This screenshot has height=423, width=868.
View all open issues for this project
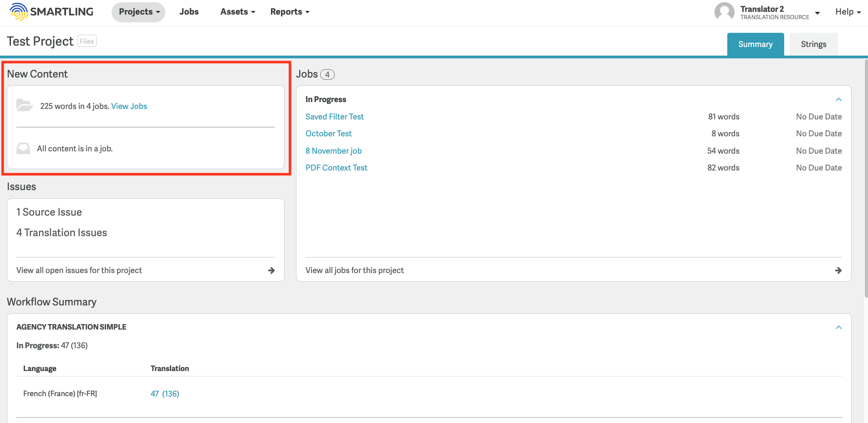(79, 270)
